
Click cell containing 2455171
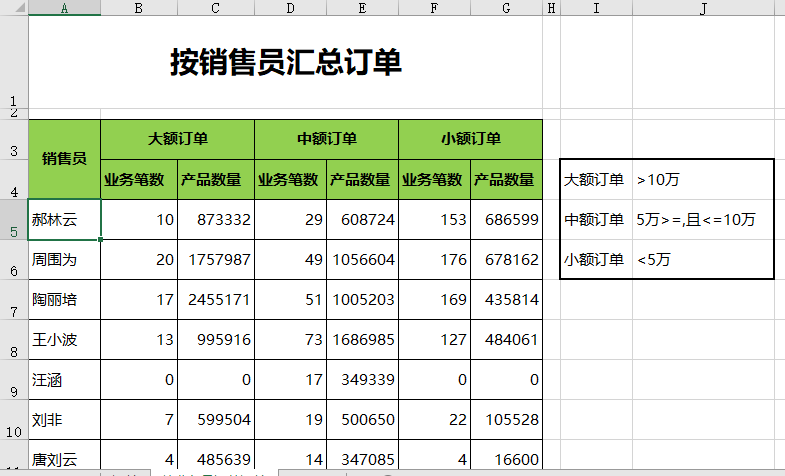point(215,300)
